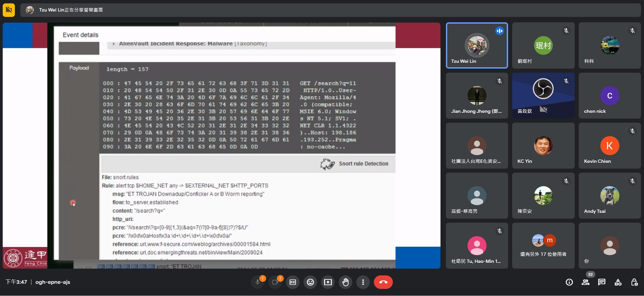Click the OBS logo avatar of 黃政欽

543,89
